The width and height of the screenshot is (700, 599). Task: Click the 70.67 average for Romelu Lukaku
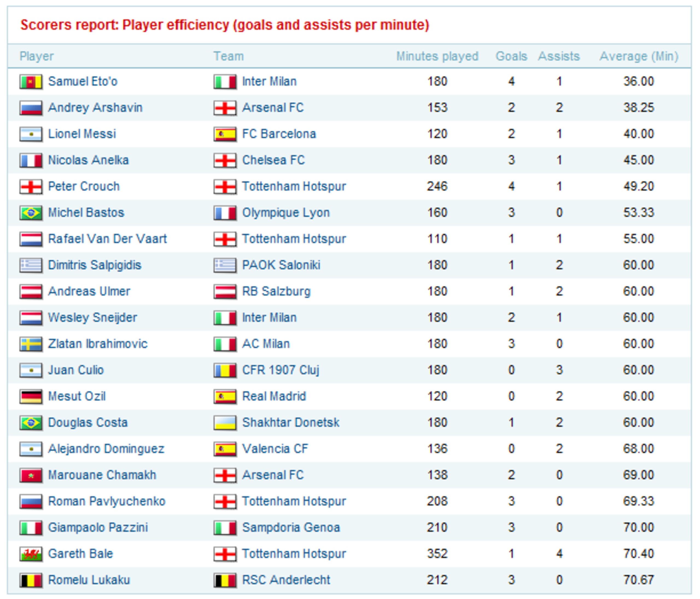638,580
